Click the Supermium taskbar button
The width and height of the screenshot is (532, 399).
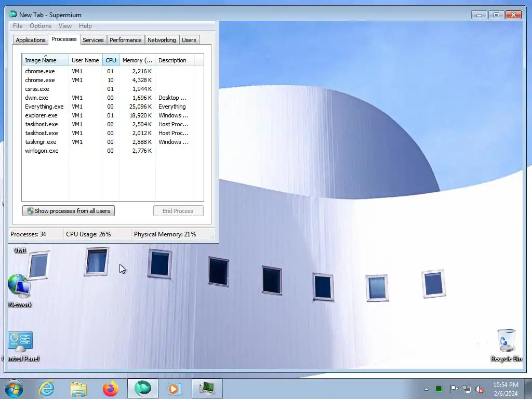pos(142,389)
